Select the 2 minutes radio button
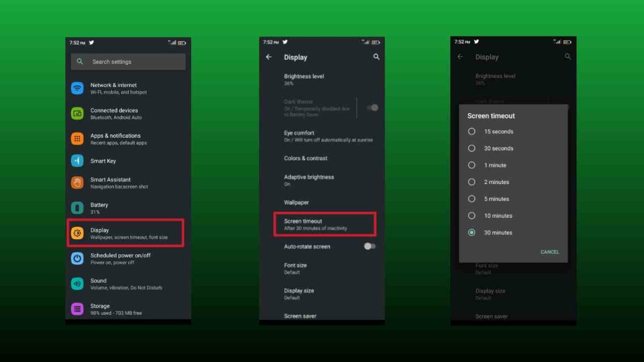The height and width of the screenshot is (362, 644). click(x=472, y=182)
